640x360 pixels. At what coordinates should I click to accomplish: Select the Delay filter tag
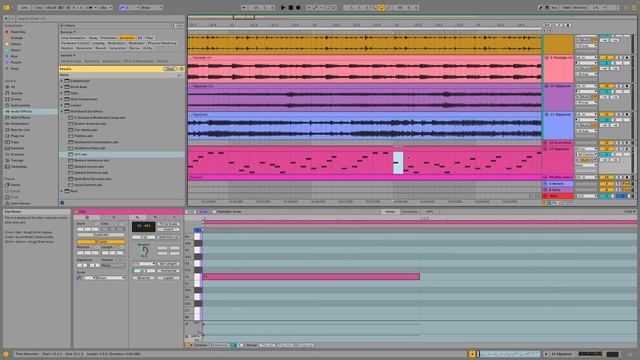(x=93, y=38)
